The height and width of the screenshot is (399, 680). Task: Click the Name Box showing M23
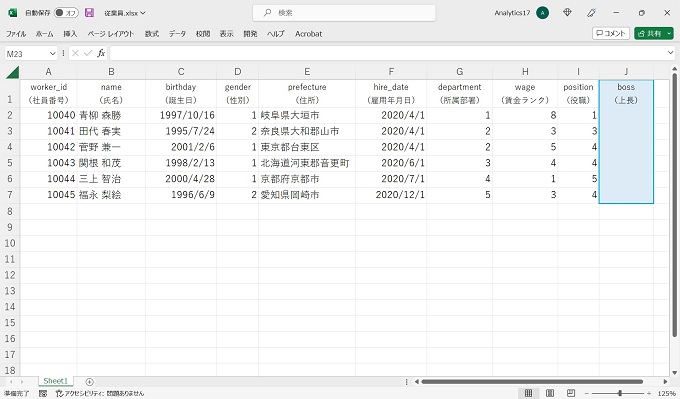[x=26, y=53]
